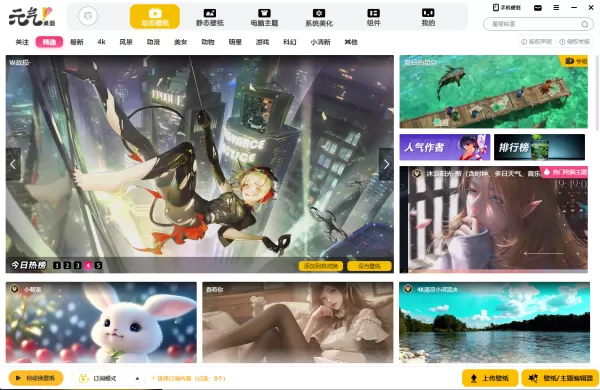Viewport: 600px width, 390px height.
Task: Start 自动换壁纸 auto wallpaper switching
Action: click(x=36, y=378)
